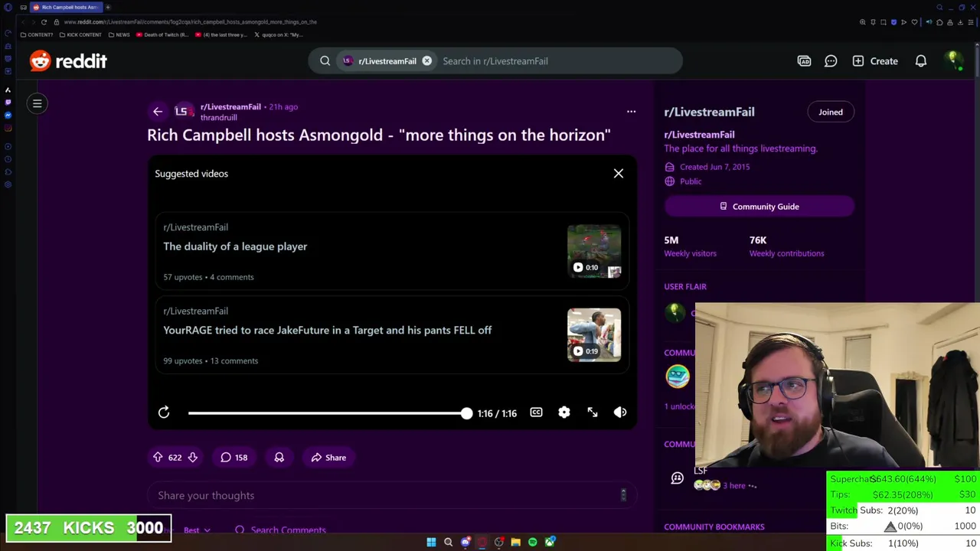Viewport: 980px width, 551px height.
Task: Open the Advertise icon in header
Action: 804,60
